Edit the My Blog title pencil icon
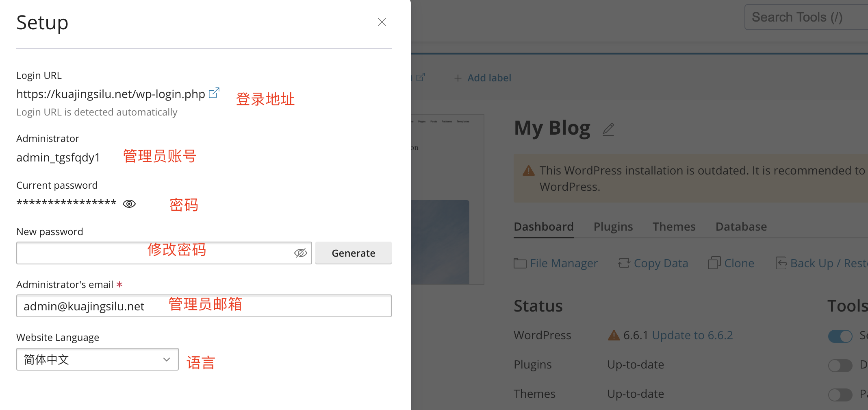 [x=608, y=129]
